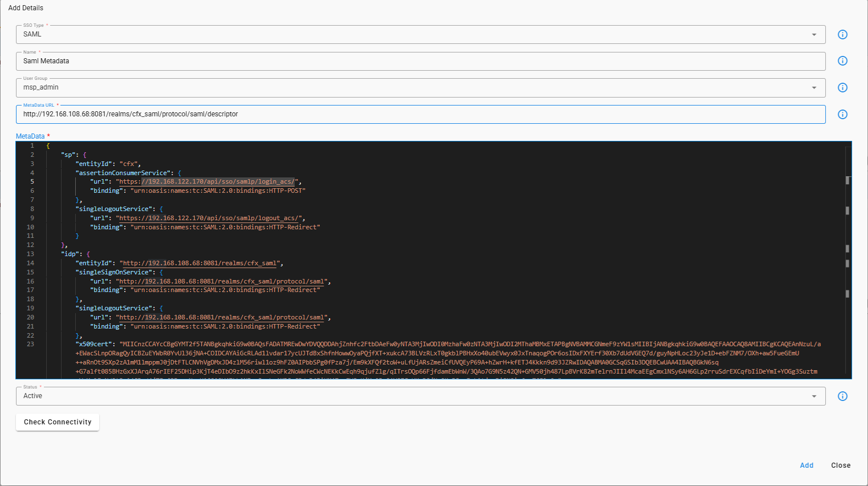Viewport: 868px width, 486px height.
Task: Open the SSO Type dropdown showing SAML
Action: (399, 34)
